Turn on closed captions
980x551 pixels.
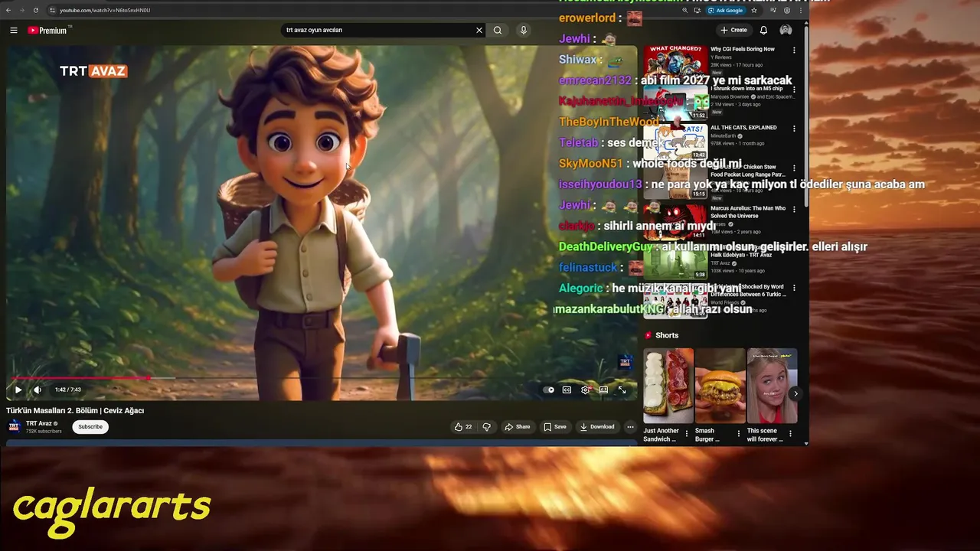pos(567,390)
